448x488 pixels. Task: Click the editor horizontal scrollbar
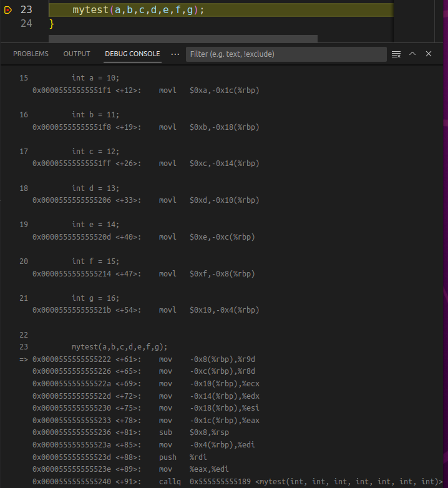(183, 39)
